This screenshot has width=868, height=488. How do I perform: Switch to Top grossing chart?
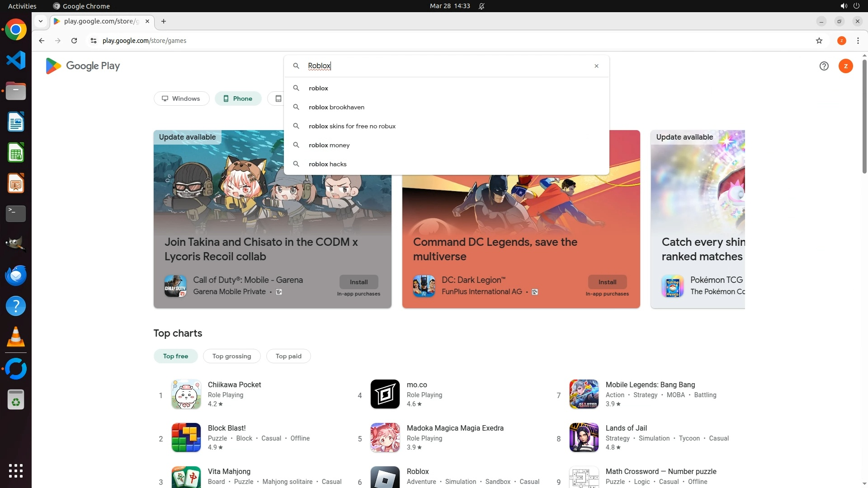click(x=231, y=356)
